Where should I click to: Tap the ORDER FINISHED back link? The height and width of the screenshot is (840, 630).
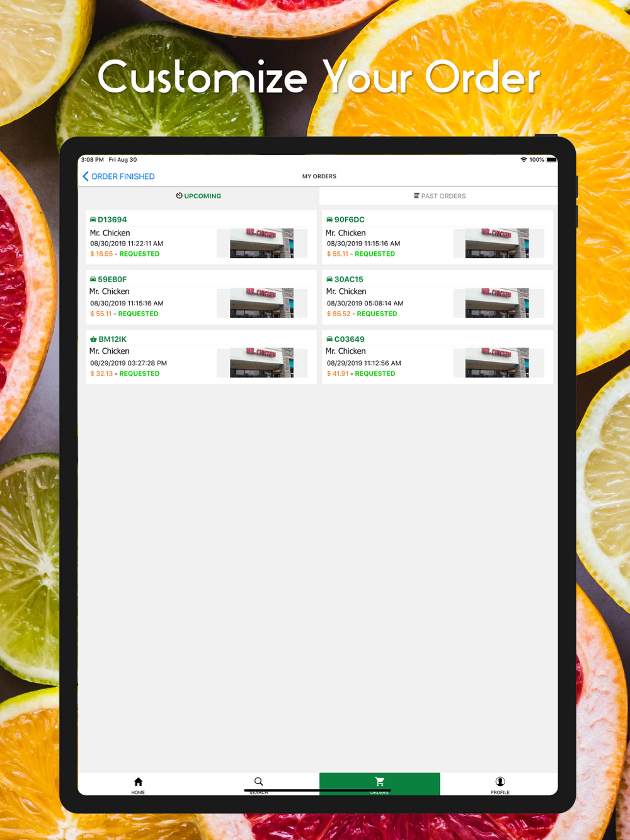pyautogui.click(x=123, y=176)
